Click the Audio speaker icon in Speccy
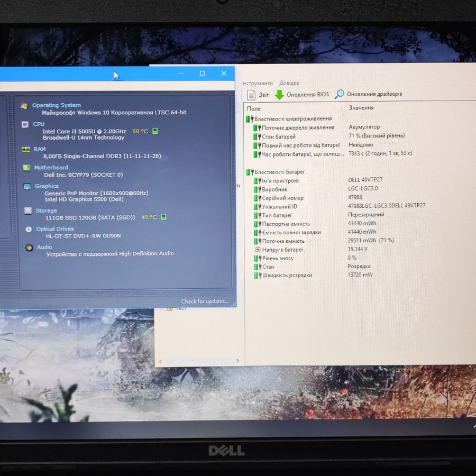Viewport: 476px width, 476px height. pyautogui.click(x=29, y=248)
